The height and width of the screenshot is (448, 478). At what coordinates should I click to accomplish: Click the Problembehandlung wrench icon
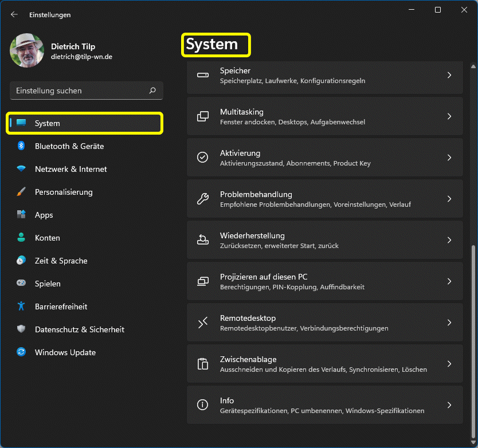pyautogui.click(x=202, y=199)
